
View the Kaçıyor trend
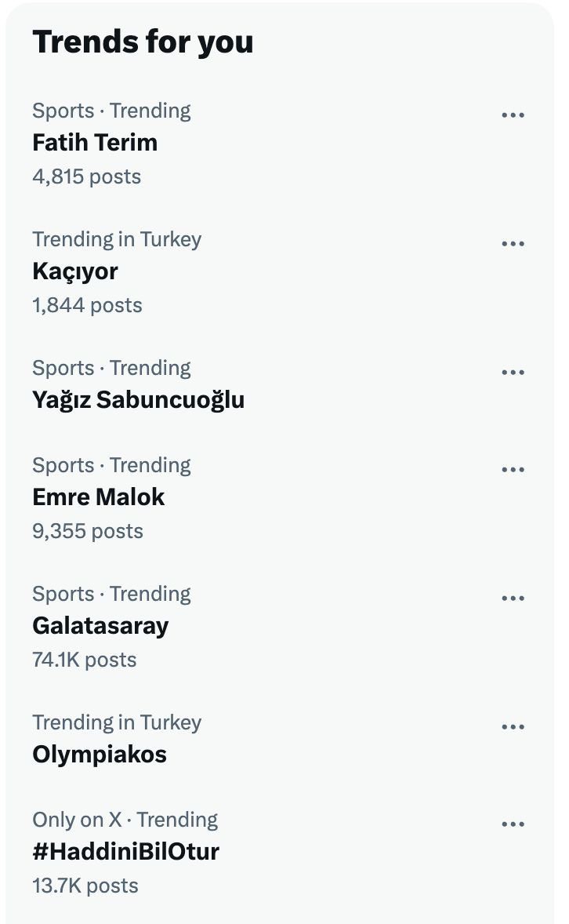pos(75,271)
